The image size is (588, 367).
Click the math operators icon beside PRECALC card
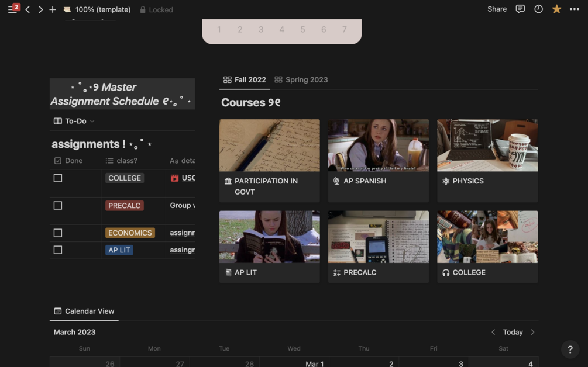click(x=337, y=273)
